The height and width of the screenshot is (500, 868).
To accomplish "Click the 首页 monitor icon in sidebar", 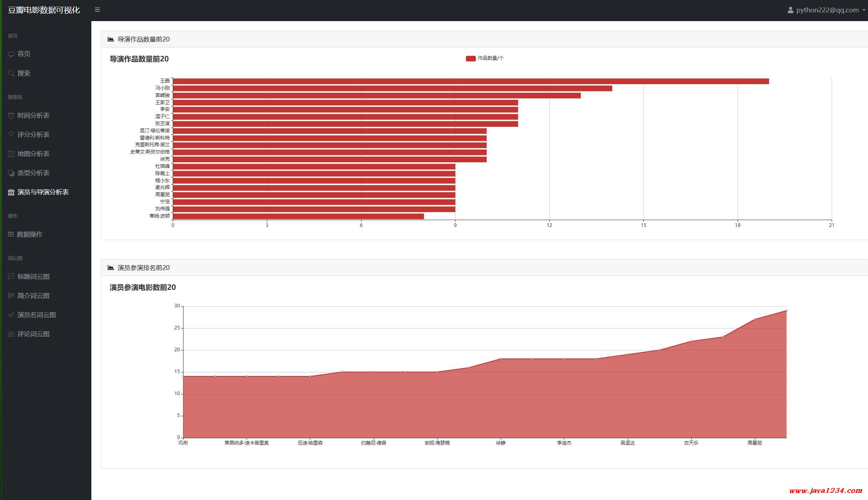I will point(11,54).
